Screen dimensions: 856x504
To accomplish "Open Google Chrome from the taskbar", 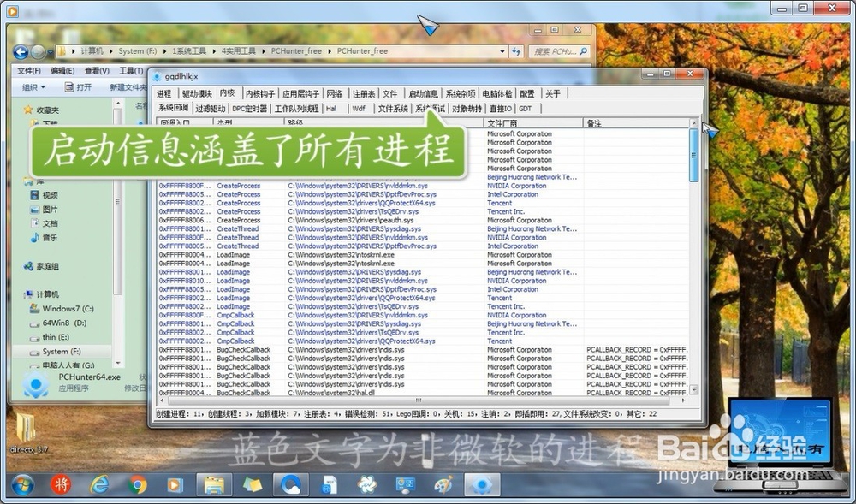I will 138,484.
